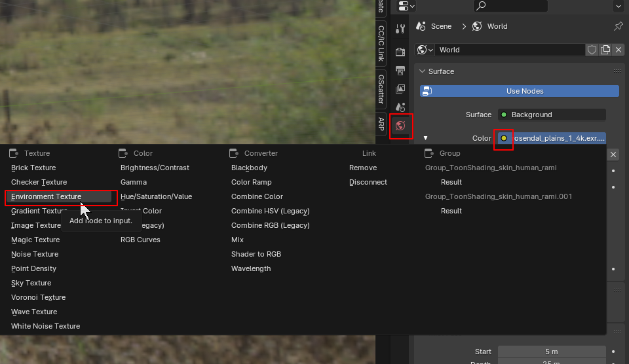Select Gamma color node

(134, 182)
